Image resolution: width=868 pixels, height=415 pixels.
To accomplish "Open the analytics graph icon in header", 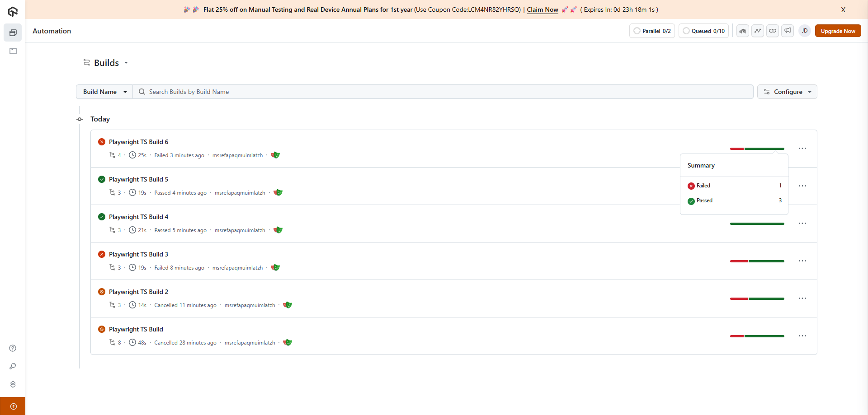I will tap(758, 31).
